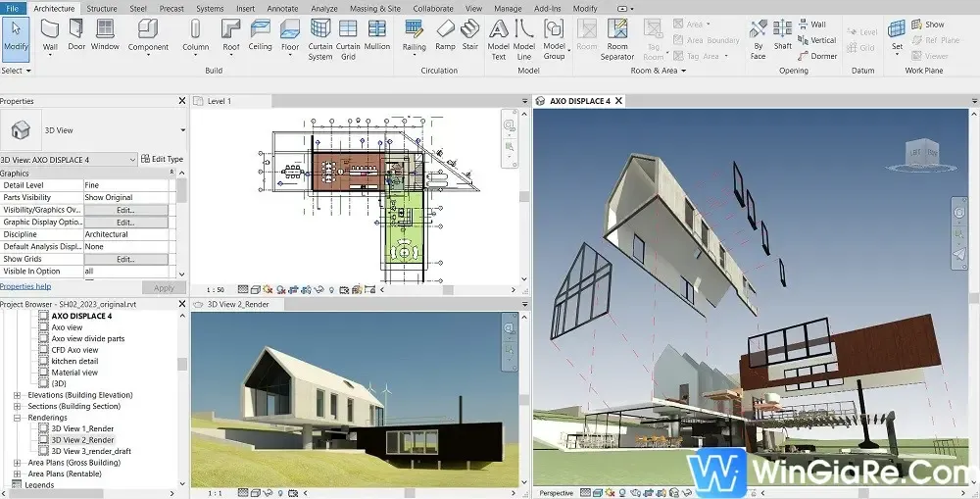The height and width of the screenshot is (499, 980).
Task: Select the Column tool
Action: [x=196, y=35]
